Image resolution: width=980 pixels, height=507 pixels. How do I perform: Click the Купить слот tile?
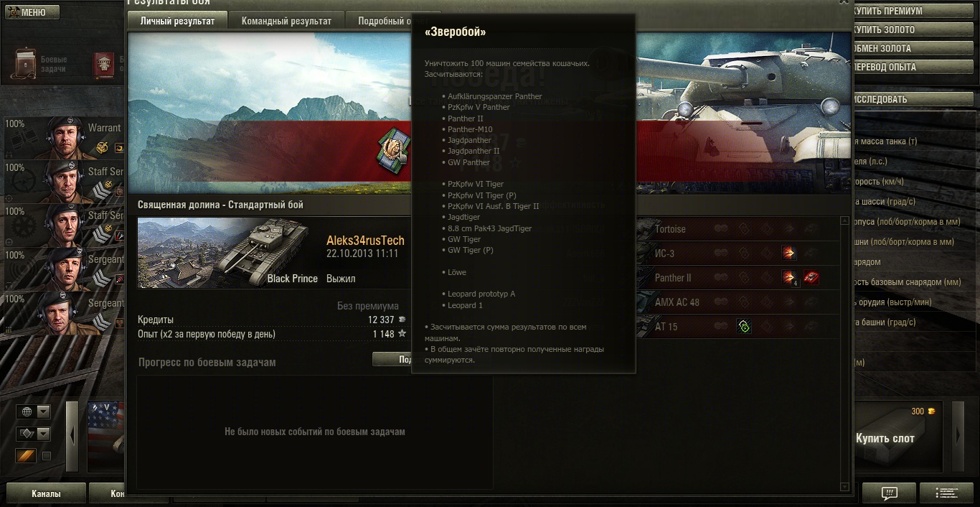(x=898, y=437)
